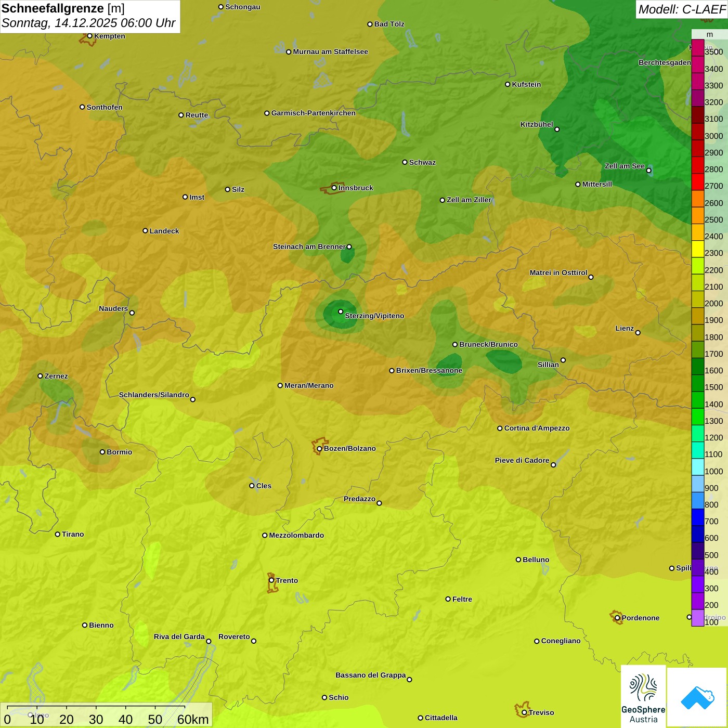Click the Brixen/Bressanone label
This screenshot has height=728, width=728.
(x=429, y=370)
